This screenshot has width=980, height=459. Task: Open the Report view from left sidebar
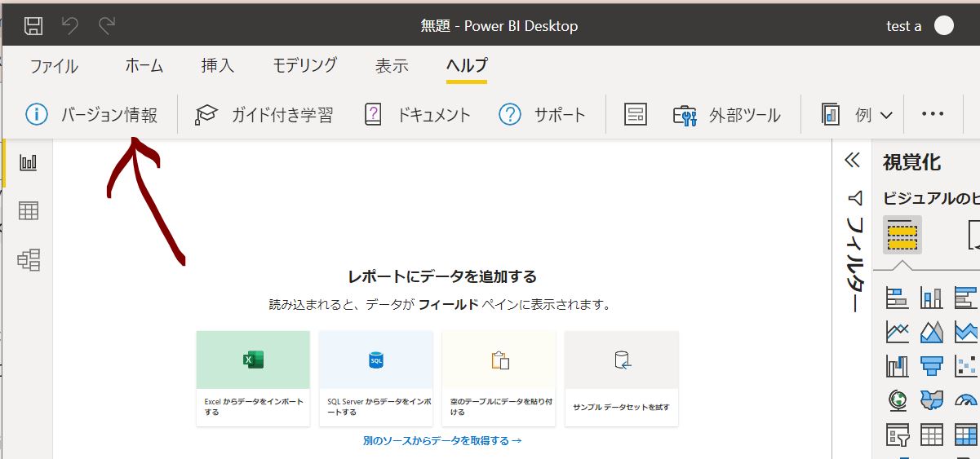point(29,162)
